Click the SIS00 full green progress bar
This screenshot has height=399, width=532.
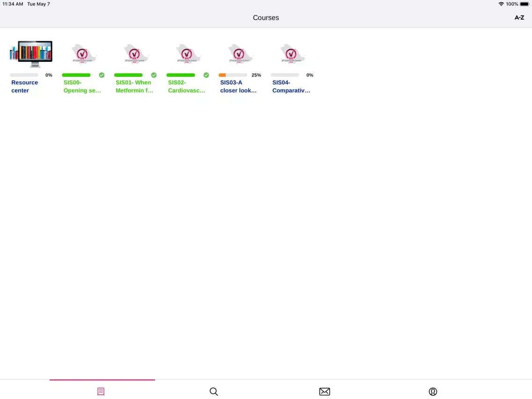pos(76,75)
